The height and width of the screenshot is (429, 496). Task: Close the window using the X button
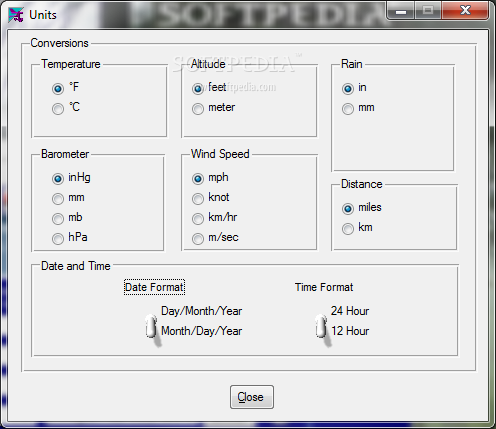pyautogui.click(x=465, y=10)
